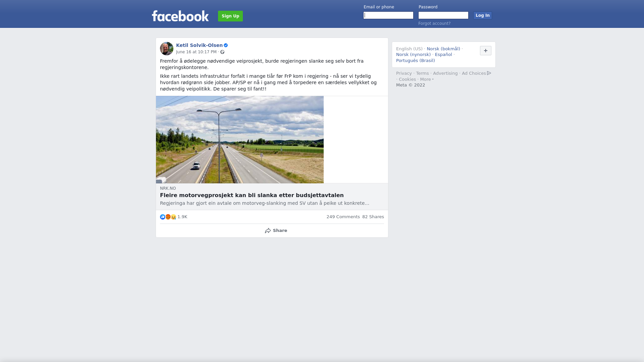Open the plus button for more languages
This screenshot has height=362, width=644.
486,51
